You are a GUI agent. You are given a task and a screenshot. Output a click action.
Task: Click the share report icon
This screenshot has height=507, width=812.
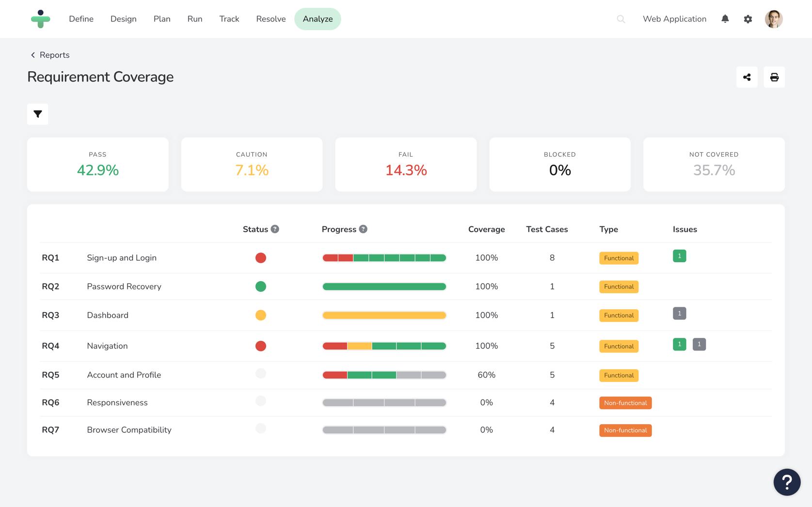click(747, 77)
